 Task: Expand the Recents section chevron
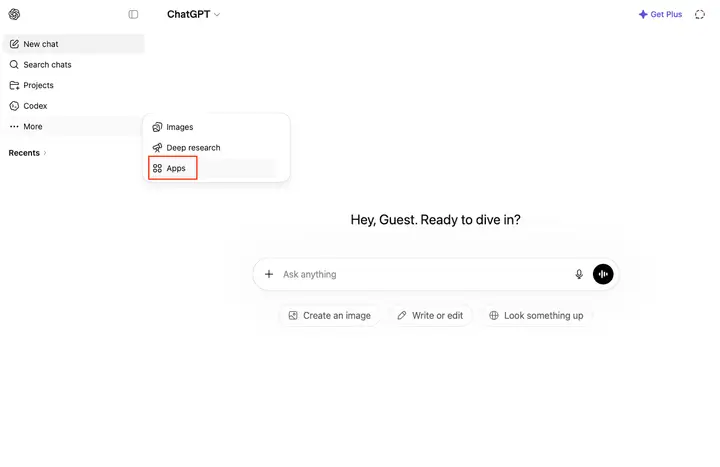[45, 153]
